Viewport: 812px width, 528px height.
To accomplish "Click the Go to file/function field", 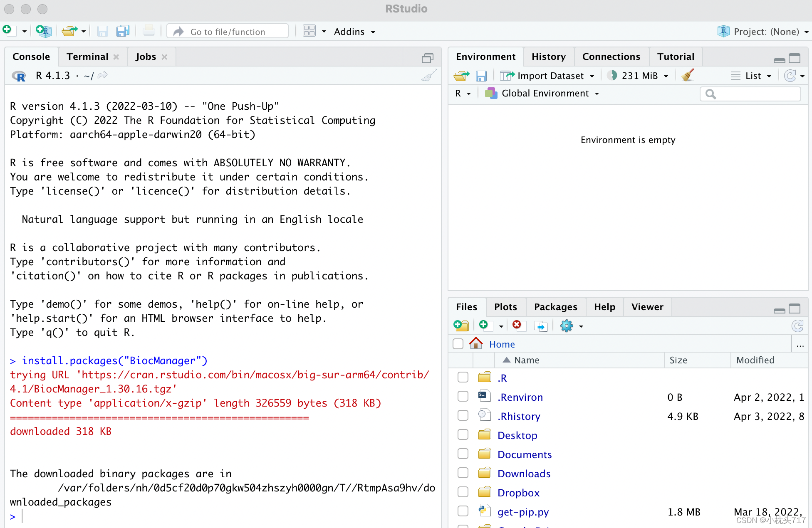I will pyautogui.click(x=228, y=32).
